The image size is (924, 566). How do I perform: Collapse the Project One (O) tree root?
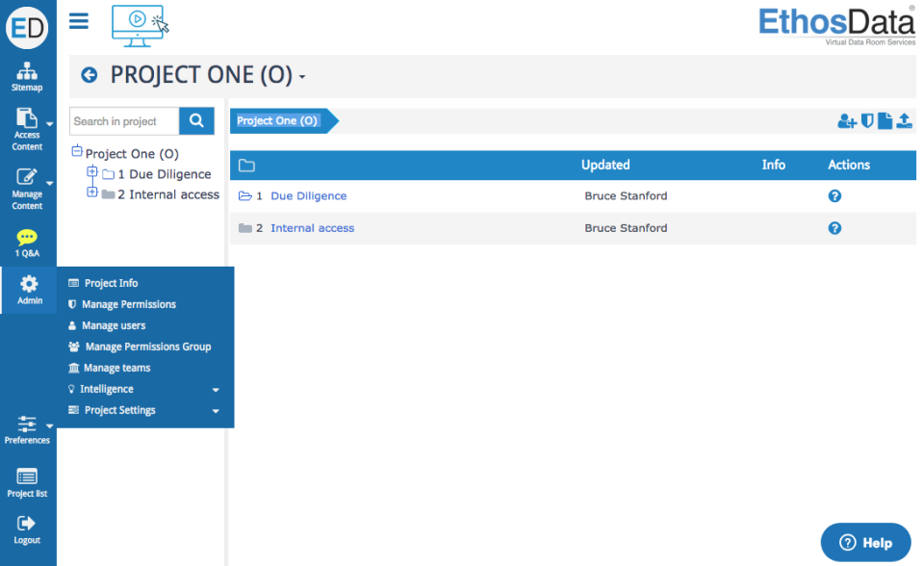click(x=77, y=152)
